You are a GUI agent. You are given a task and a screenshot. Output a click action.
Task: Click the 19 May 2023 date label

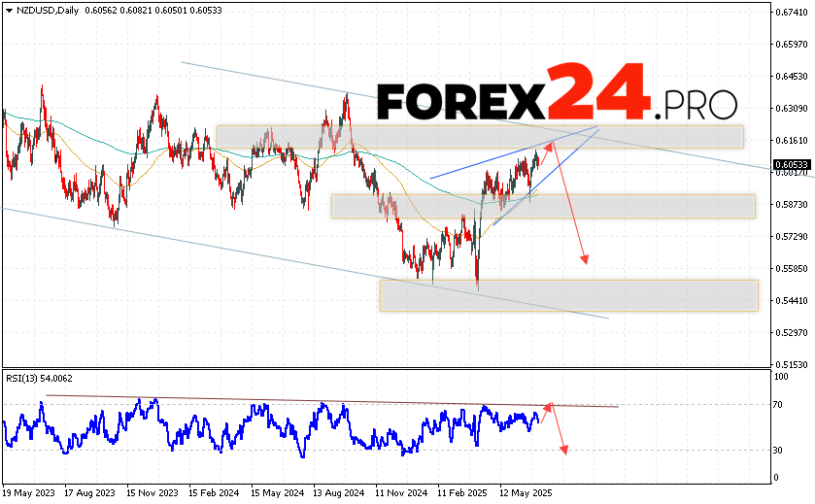tap(31, 491)
